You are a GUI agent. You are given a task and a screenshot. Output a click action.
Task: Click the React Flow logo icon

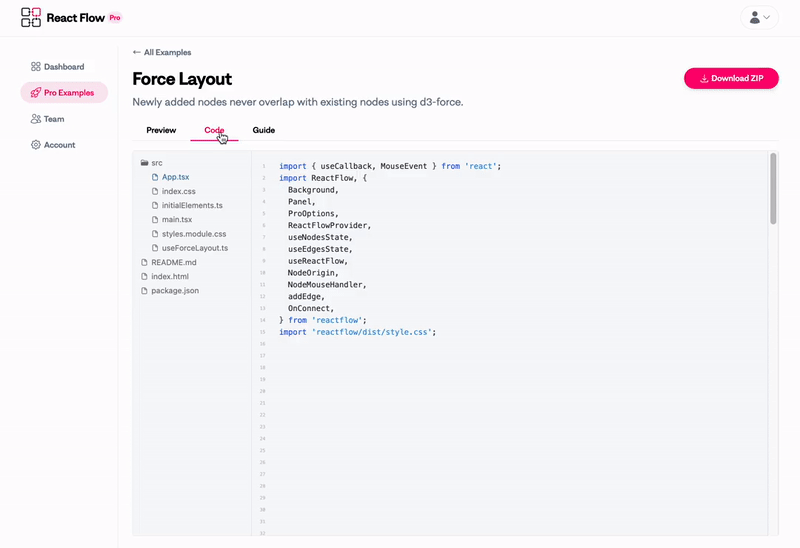coord(31,17)
